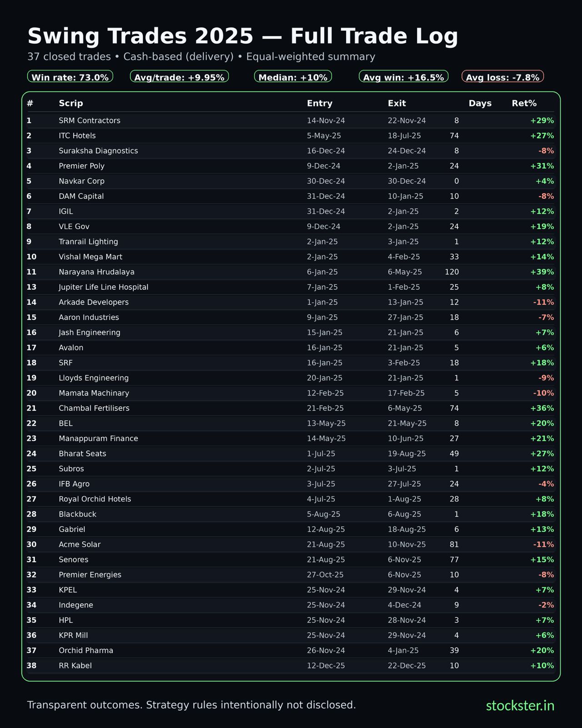
Task: Click the Bharat Seats scrip cell
Action: tap(82, 454)
